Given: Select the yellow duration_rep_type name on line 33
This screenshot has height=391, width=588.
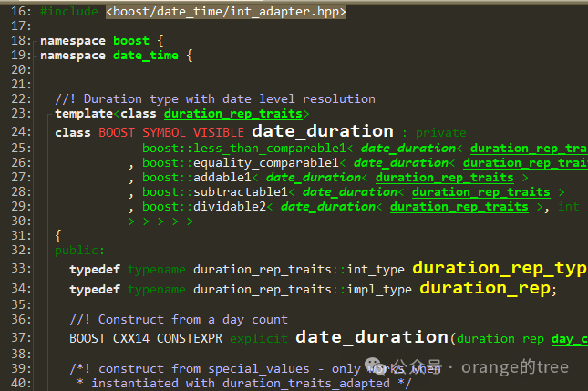Looking at the screenshot, I should (500, 268).
